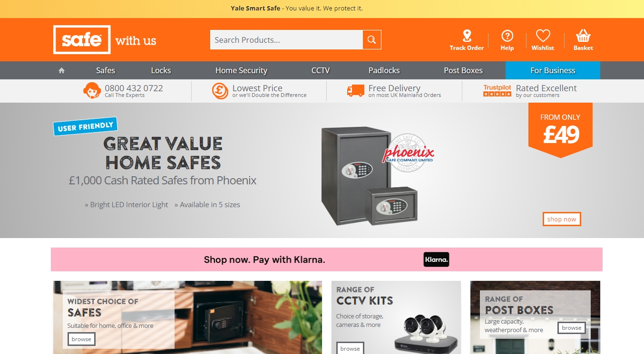Viewport: 644px width, 354px height.
Task: Browse the widest choice of safes
Action: [81, 339]
